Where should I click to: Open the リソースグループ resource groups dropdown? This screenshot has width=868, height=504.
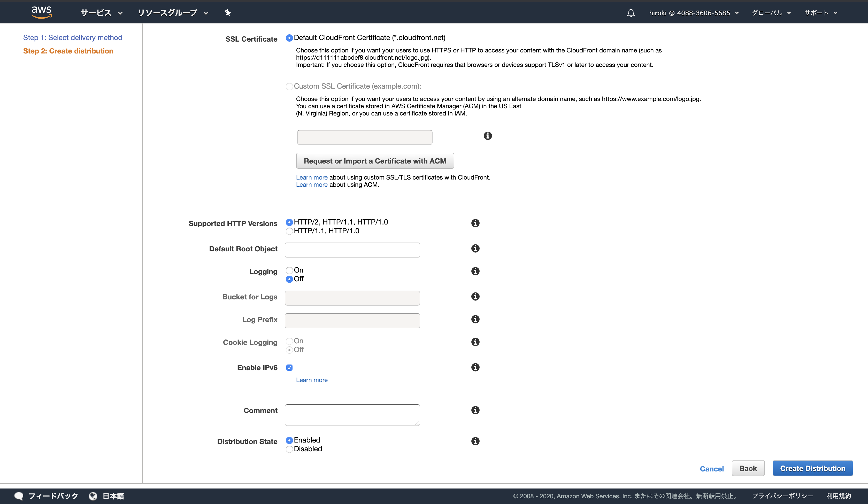tap(173, 13)
